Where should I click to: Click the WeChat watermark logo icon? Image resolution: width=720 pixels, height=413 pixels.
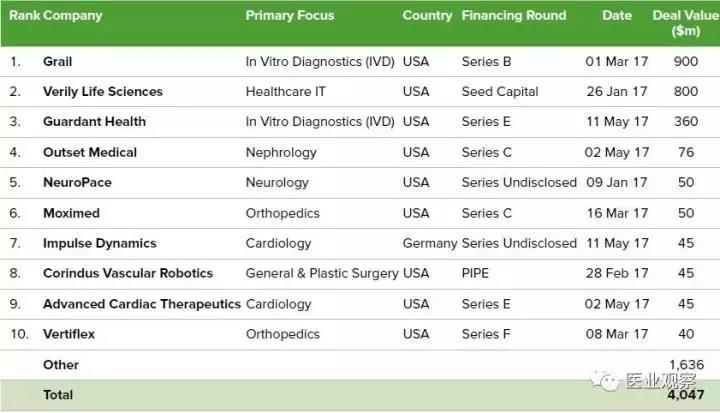point(605,381)
